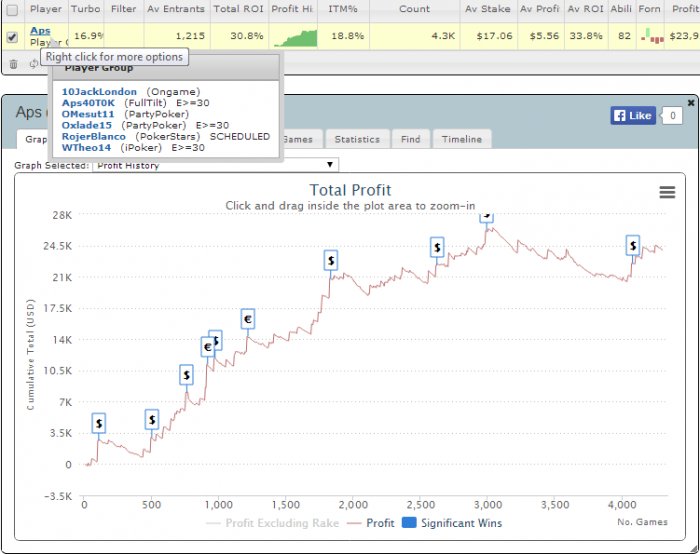Switch to the Statistics tab
Viewport: 700px width, 554px height.
coord(356,140)
